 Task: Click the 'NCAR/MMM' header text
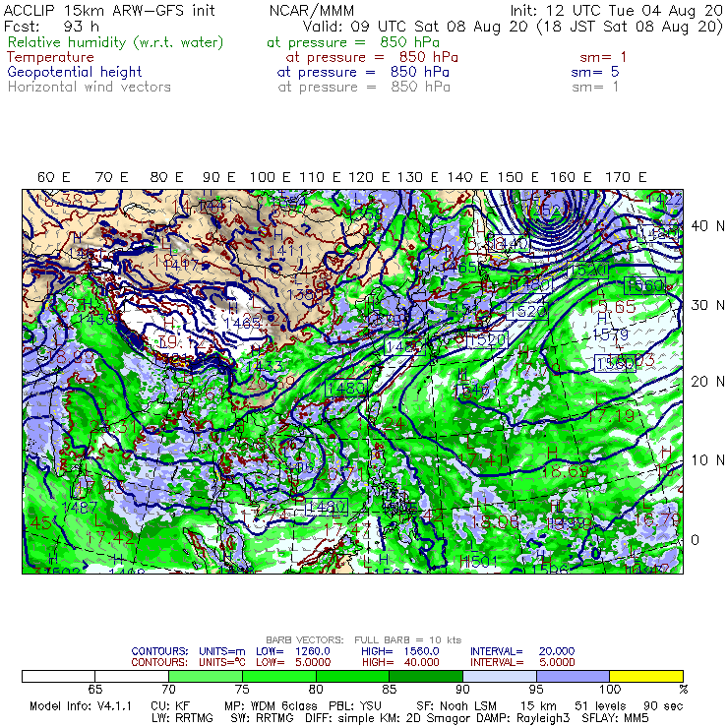point(312,11)
